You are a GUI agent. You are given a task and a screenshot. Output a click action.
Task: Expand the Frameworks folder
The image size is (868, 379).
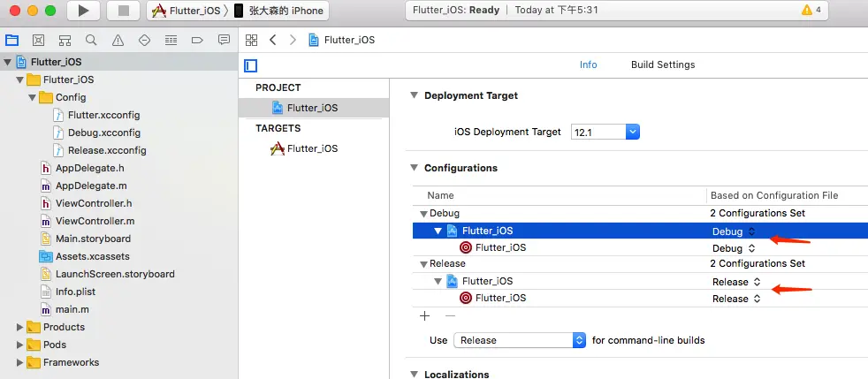point(20,362)
